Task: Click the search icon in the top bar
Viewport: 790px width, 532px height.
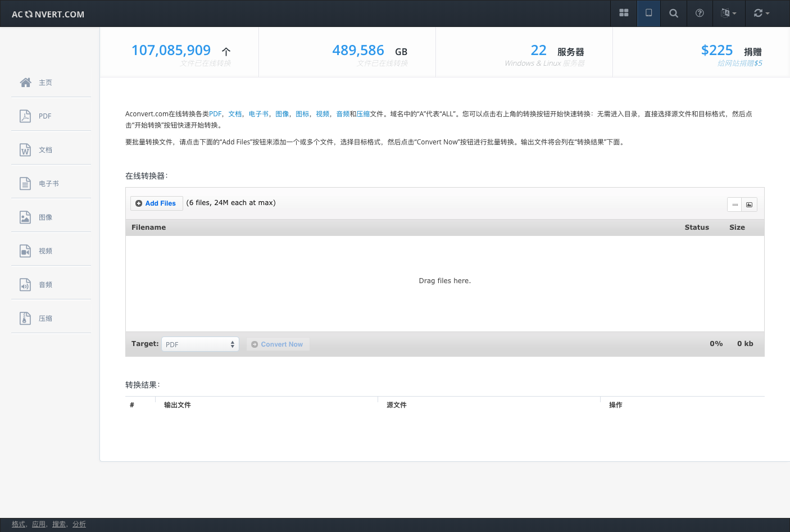Action: (x=673, y=13)
